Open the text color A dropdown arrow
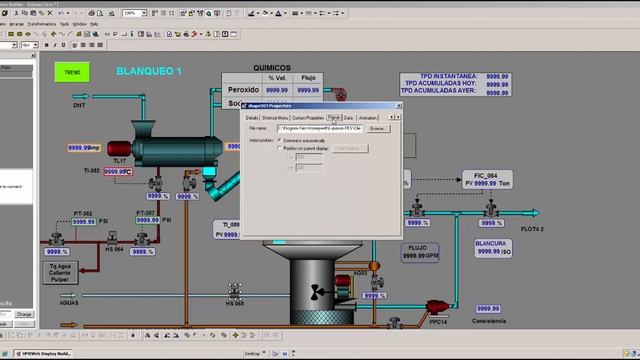Screen dimensions: 640x360 pos(285,13)
